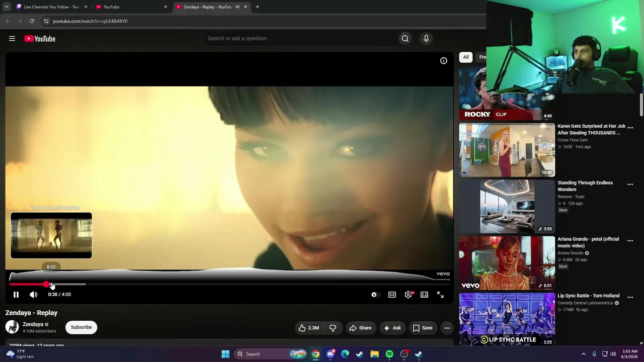Focus the youtube.com address bar URL
The image size is (644, 362).
click(x=90, y=21)
